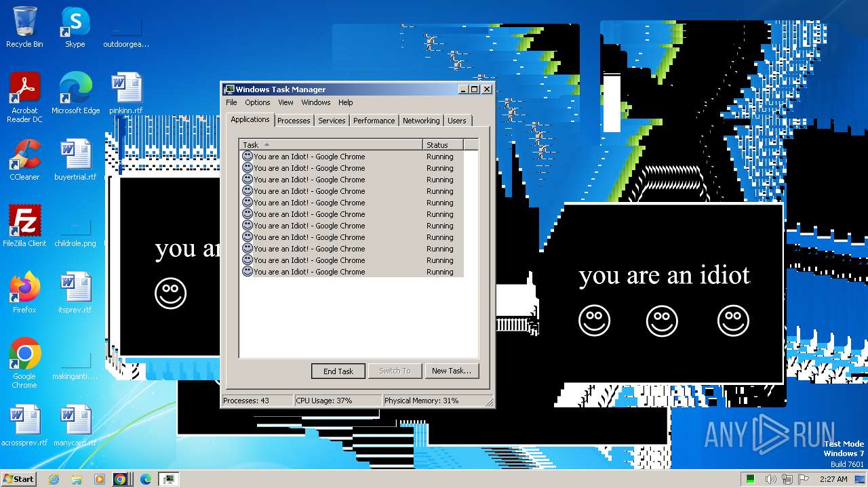This screenshot has width=868, height=488.
Task: Launch Skype from the desktop
Action: [x=75, y=28]
